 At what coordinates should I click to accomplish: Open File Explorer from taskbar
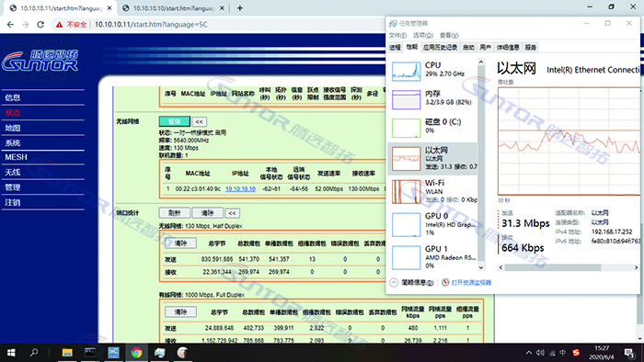click(67, 353)
